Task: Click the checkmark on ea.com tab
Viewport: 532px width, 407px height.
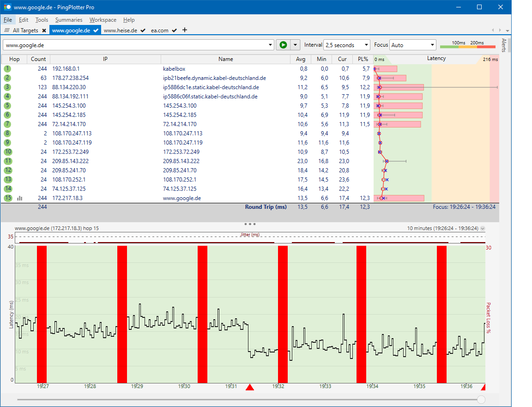Action: [174, 30]
